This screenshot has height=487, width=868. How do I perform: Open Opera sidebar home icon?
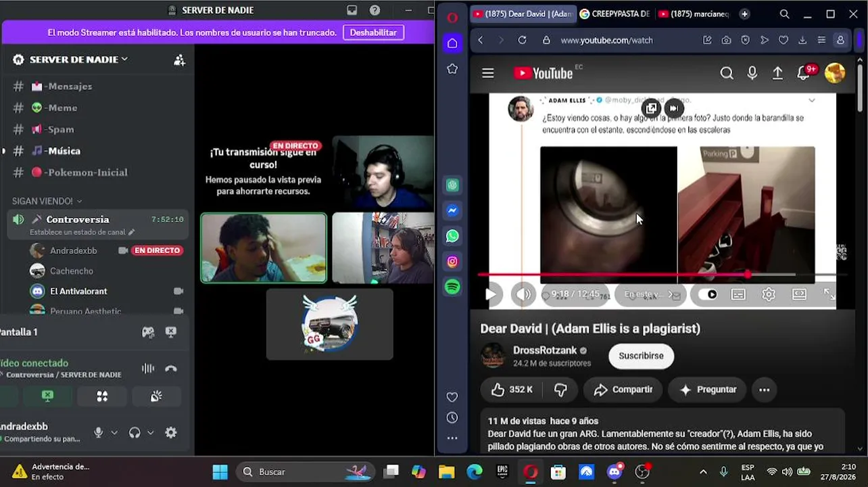[452, 43]
